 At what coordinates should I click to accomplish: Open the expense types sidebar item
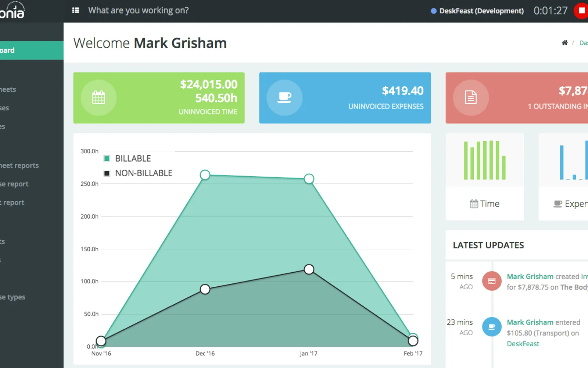coord(13,297)
